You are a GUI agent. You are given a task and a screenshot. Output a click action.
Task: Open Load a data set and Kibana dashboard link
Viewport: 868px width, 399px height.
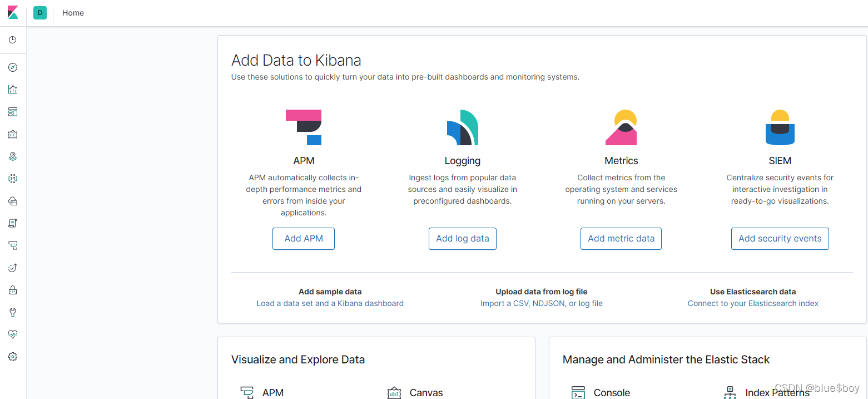click(x=330, y=303)
